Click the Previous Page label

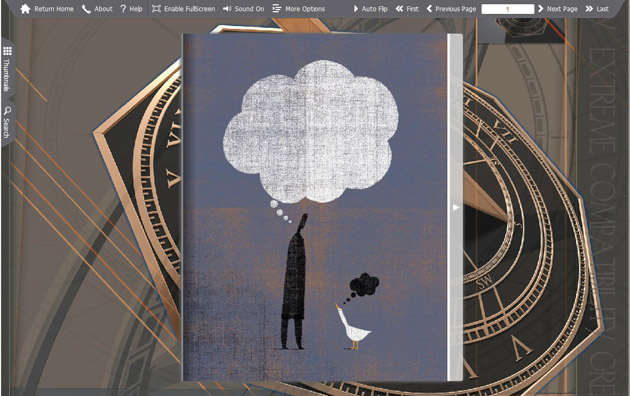tap(456, 9)
